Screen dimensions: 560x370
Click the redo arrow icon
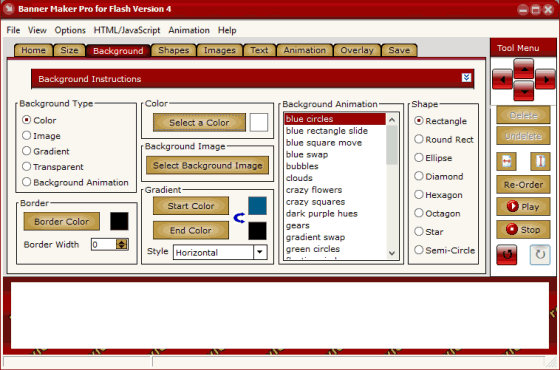[x=540, y=255]
